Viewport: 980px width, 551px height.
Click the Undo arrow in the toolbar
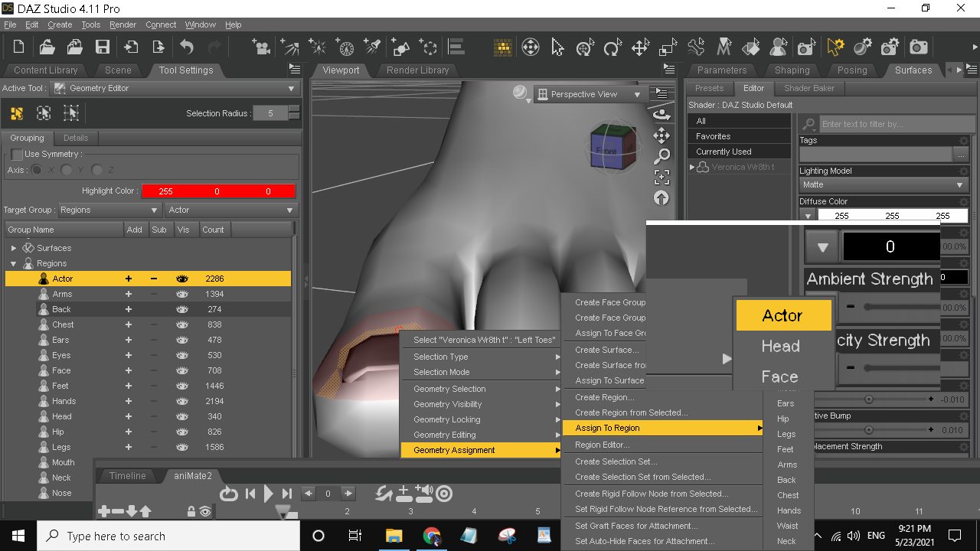187,47
